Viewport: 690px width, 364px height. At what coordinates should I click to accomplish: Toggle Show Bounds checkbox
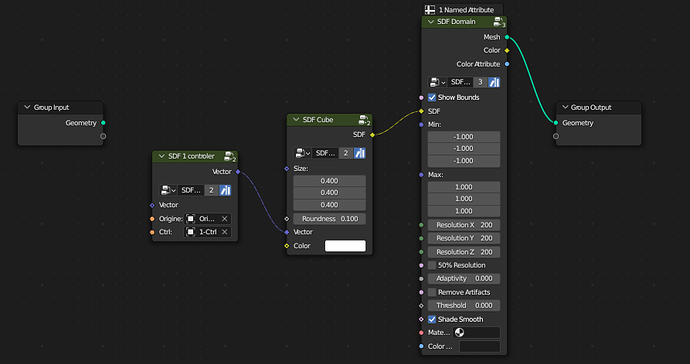tap(432, 97)
